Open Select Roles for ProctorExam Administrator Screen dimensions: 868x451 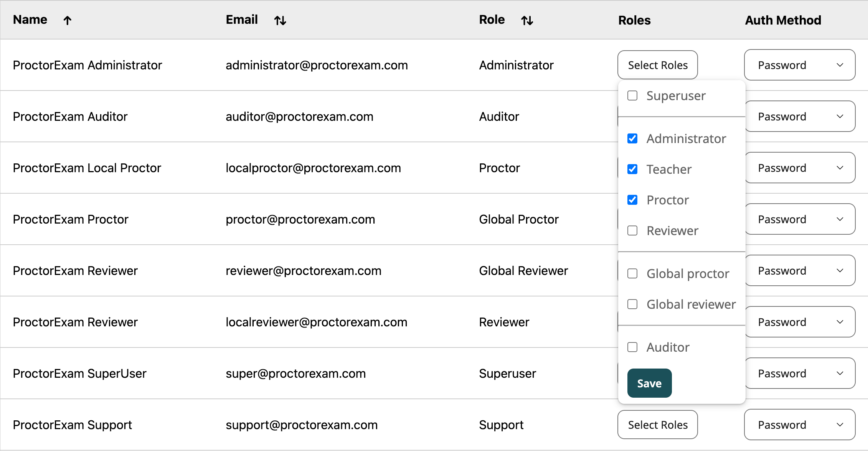pos(657,65)
